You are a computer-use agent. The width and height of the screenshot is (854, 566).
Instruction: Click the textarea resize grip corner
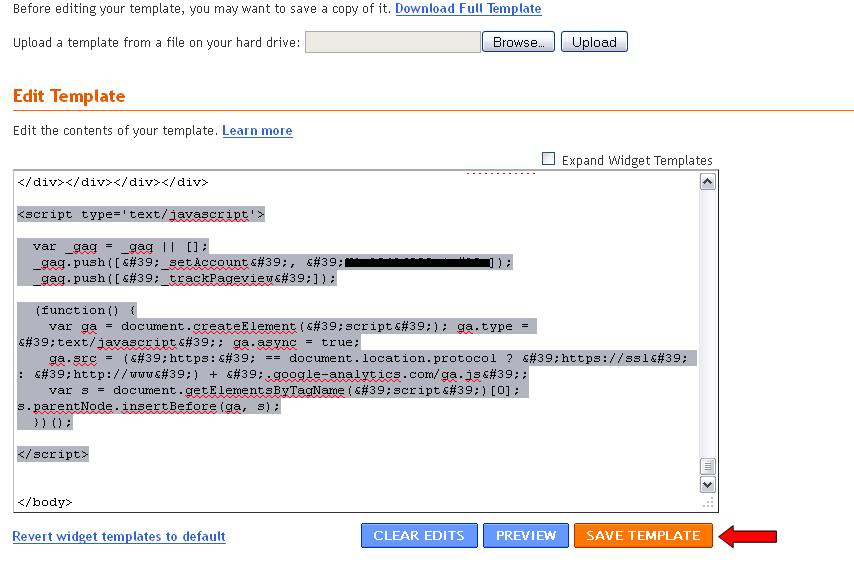(x=708, y=503)
